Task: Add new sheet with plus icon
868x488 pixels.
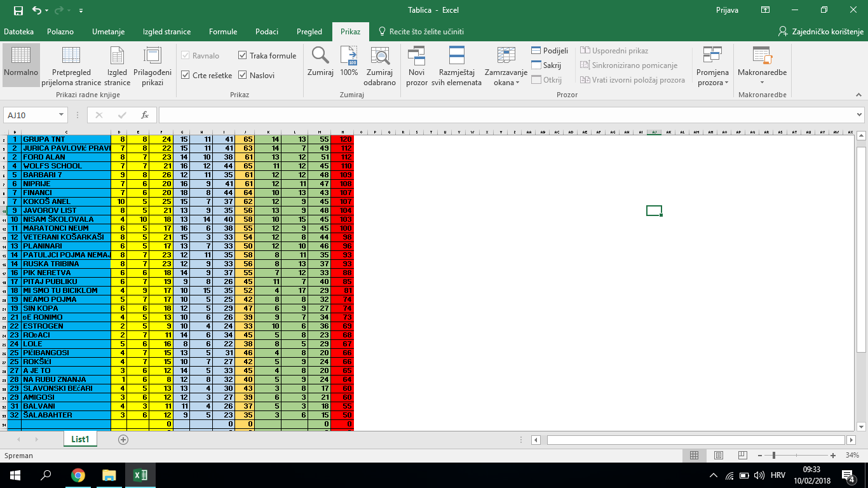Action: pyautogui.click(x=123, y=439)
